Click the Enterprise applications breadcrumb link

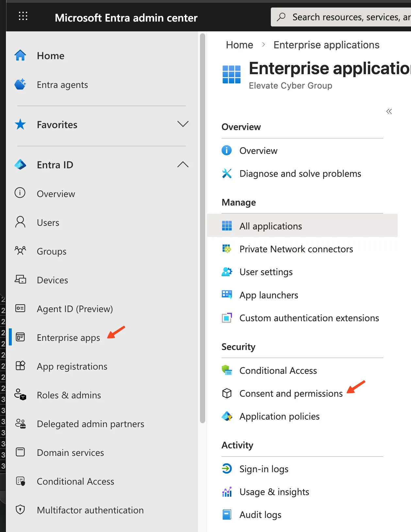point(326,45)
